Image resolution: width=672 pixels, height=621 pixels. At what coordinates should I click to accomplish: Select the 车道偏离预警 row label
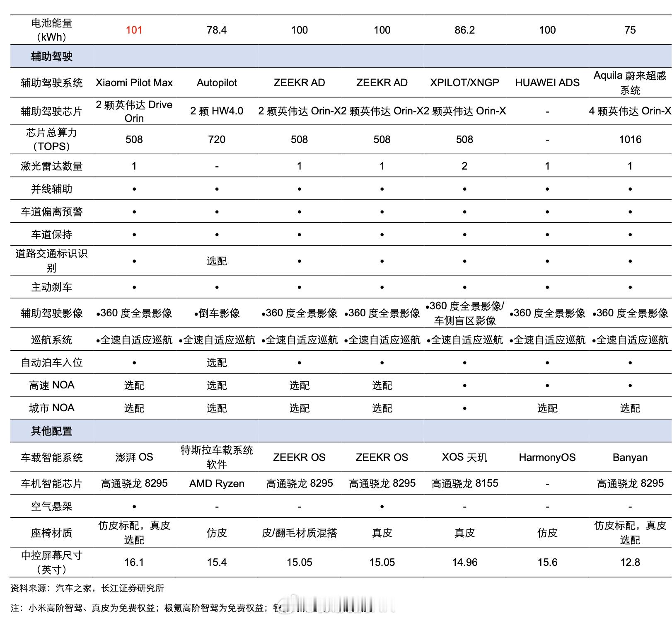(x=52, y=212)
